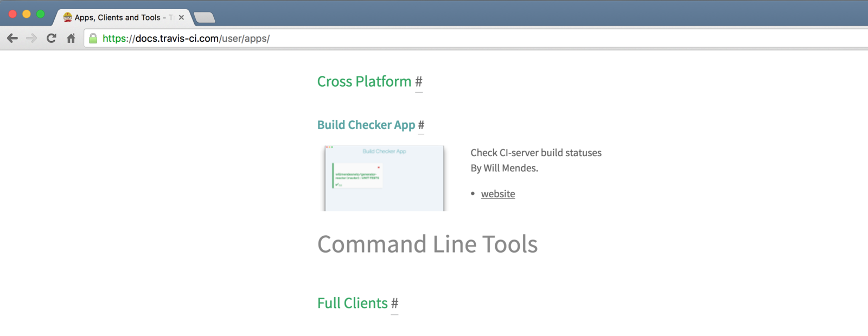Open the Build Checker App screenshot thumbnail
868x336 pixels.
tap(384, 178)
